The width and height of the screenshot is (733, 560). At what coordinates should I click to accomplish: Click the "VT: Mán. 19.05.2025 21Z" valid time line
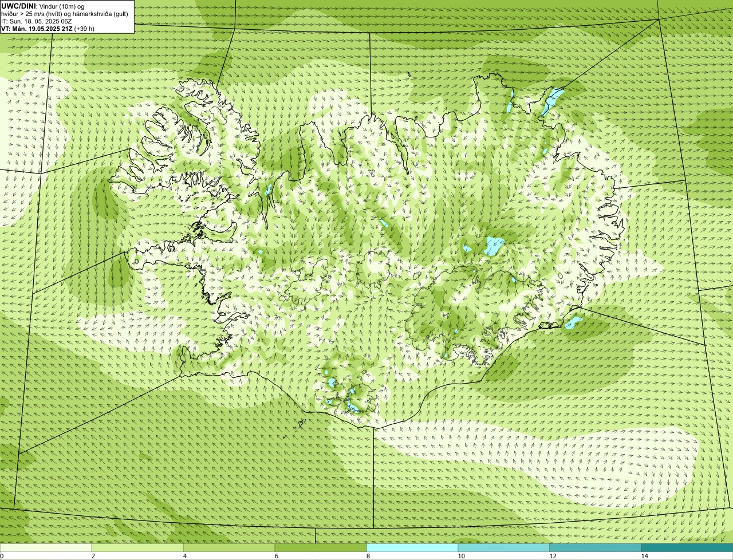48,28
